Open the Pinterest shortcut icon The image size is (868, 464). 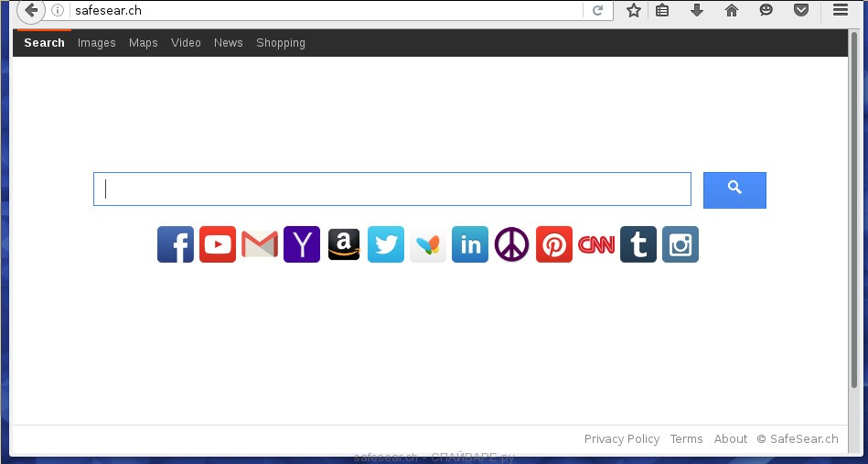(554, 244)
